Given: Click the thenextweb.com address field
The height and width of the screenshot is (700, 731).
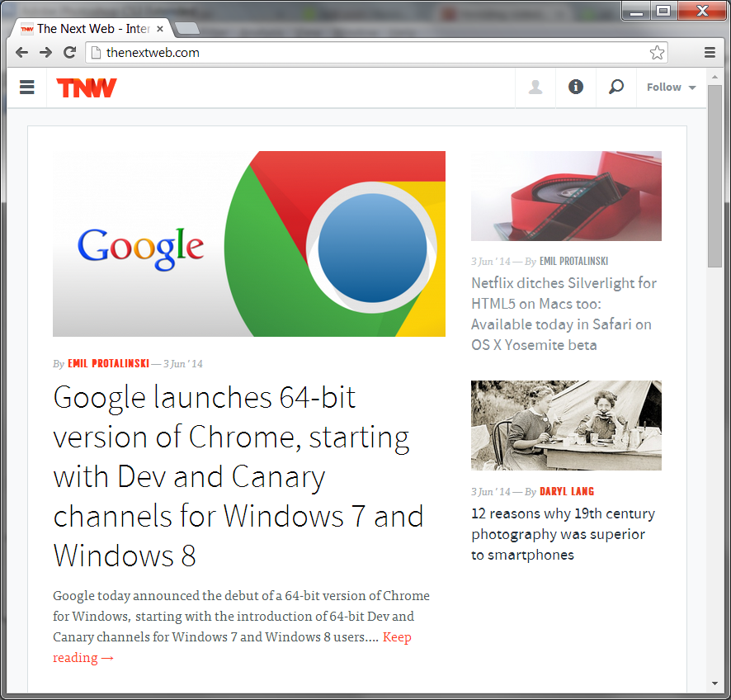Looking at the screenshot, I should [x=375, y=52].
